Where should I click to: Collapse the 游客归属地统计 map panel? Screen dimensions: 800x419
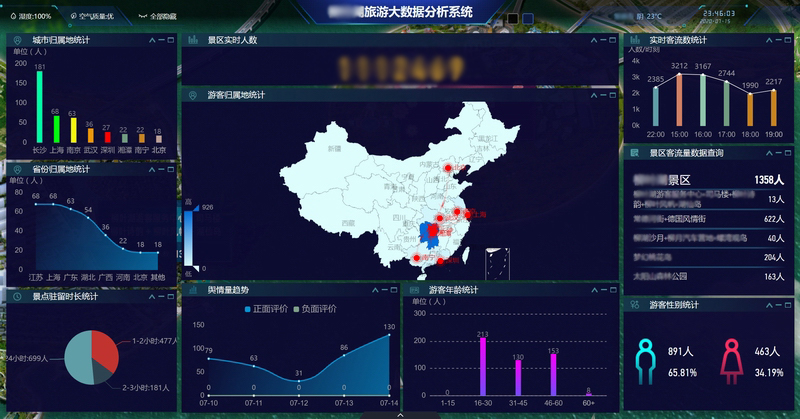point(592,95)
